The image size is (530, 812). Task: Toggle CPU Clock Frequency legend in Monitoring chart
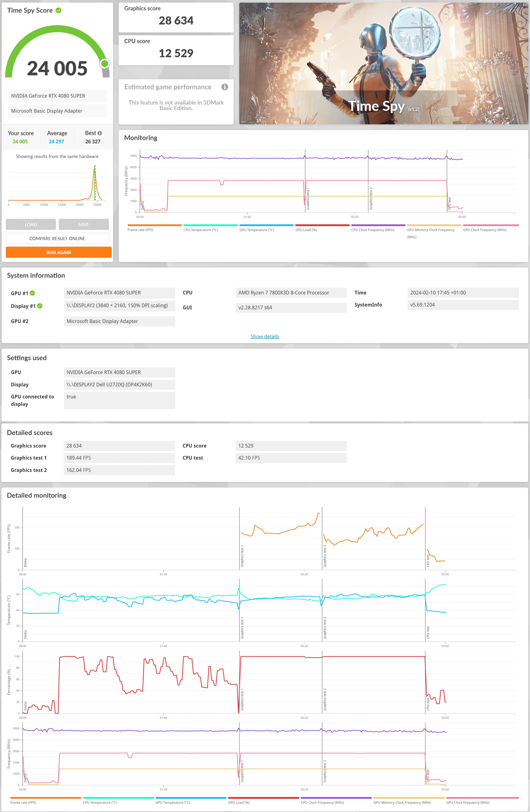373,230
